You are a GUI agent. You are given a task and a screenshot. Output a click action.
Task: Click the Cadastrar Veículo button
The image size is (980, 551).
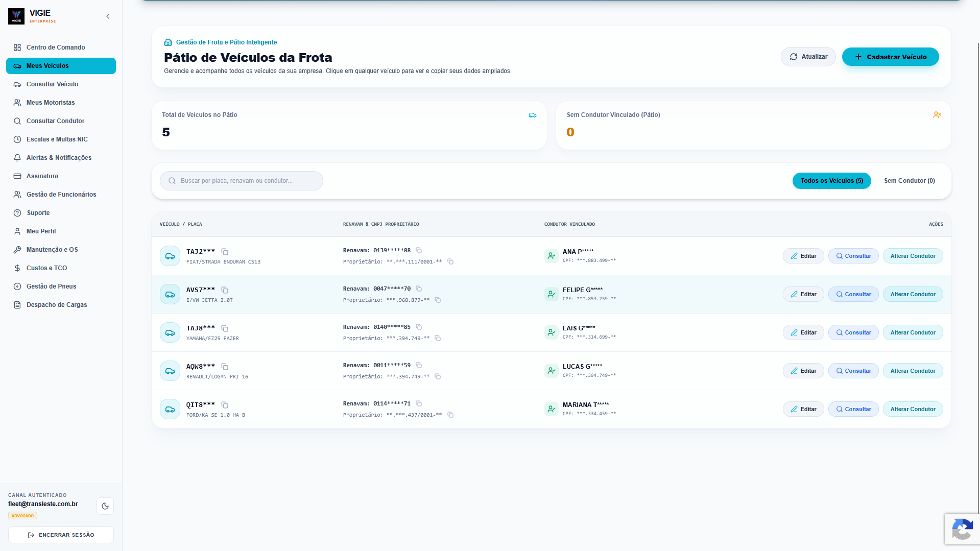pos(890,57)
